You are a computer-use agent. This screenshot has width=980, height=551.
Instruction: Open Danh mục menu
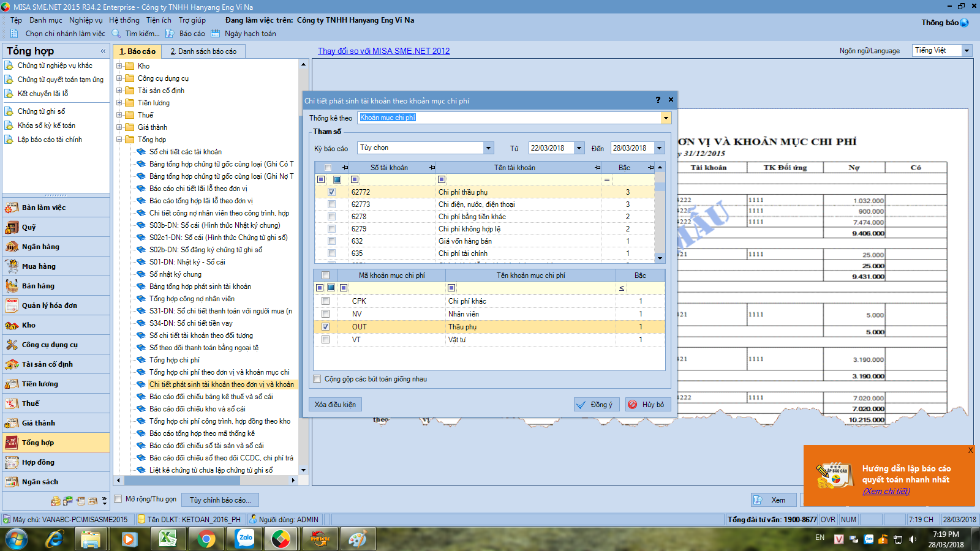click(x=46, y=20)
